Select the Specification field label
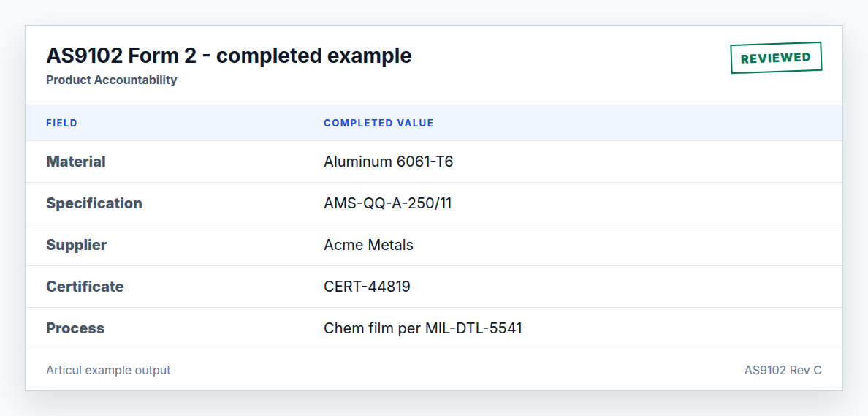 (x=94, y=203)
